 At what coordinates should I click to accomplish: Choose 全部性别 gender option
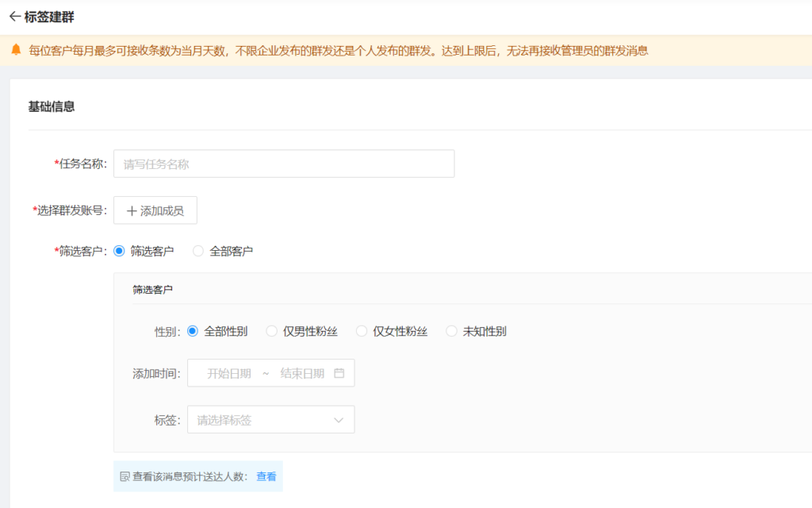pos(193,331)
